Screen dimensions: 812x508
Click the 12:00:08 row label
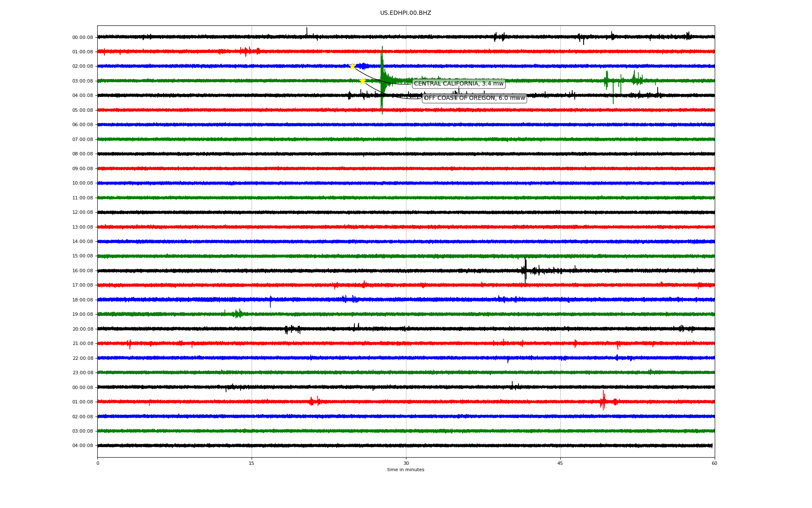point(82,213)
